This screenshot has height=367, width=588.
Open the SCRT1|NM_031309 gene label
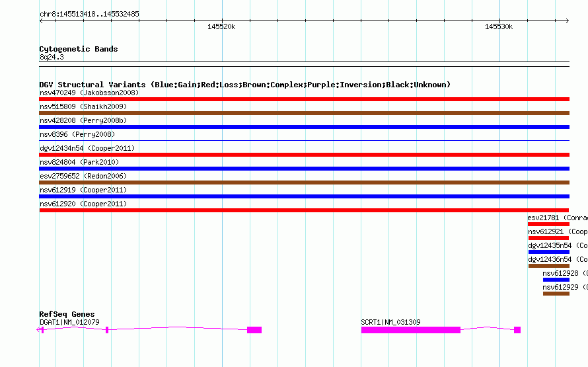(x=390, y=322)
